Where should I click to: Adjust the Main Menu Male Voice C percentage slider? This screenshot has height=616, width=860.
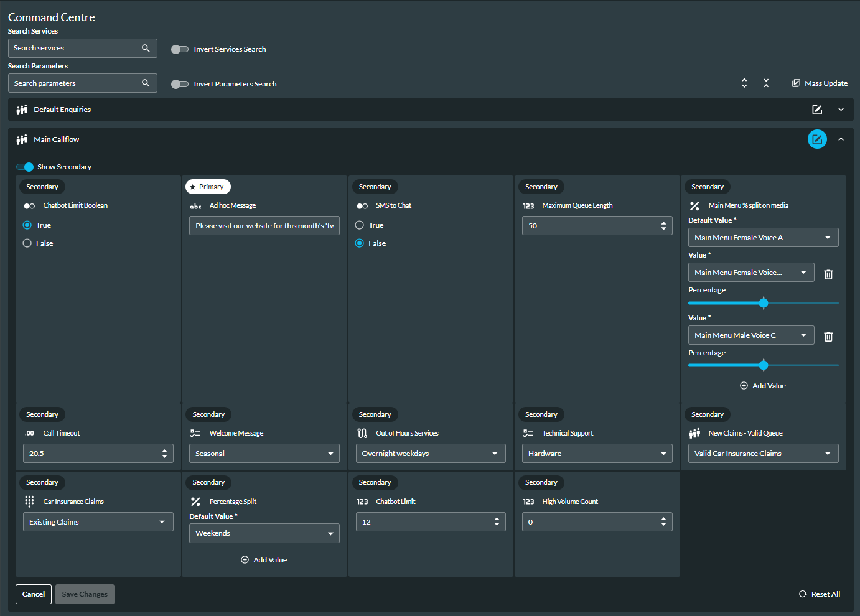764,365
